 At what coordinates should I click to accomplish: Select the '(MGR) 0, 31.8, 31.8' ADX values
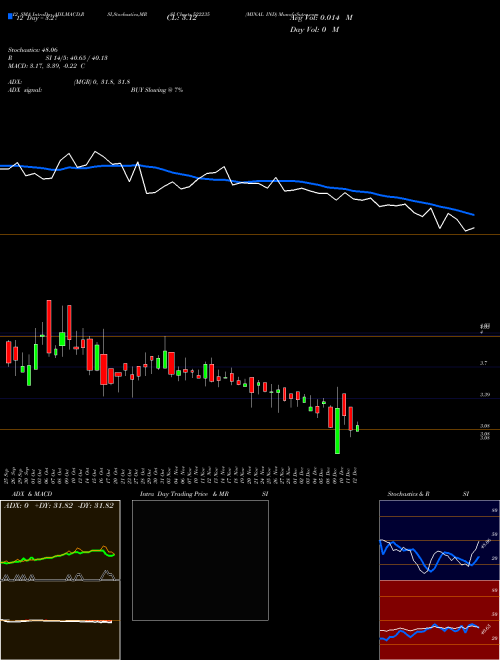point(101,82)
